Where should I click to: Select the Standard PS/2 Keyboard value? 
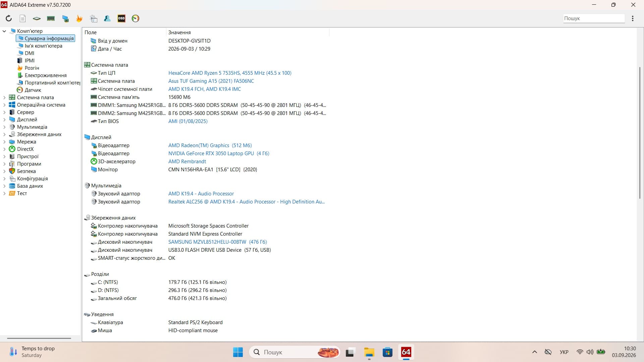tap(196, 322)
